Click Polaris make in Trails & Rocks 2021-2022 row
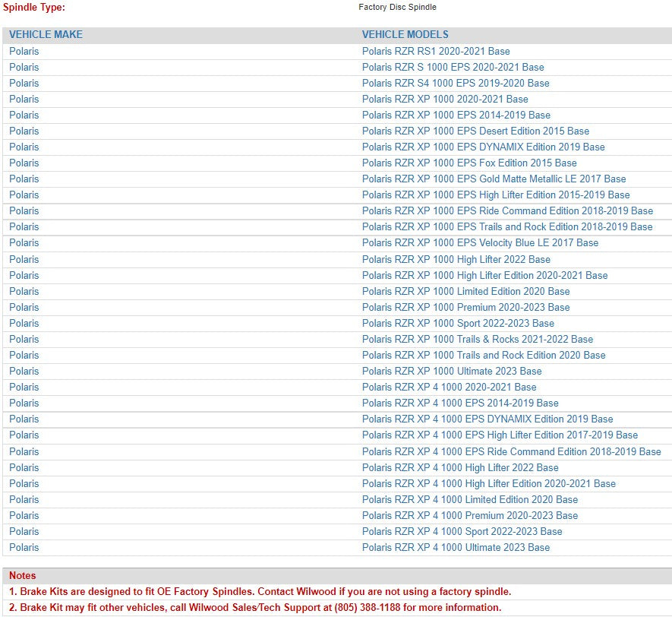The width and height of the screenshot is (672, 617). tap(24, 339)
